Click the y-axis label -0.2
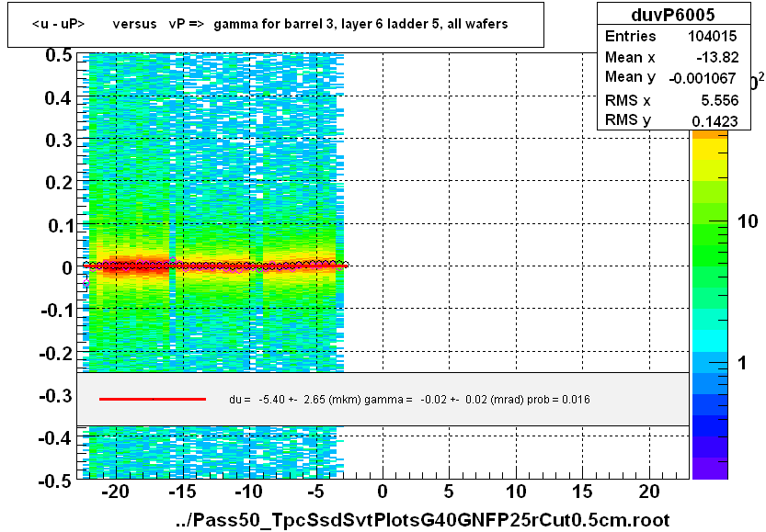The height and width of the screenshot is (532, 766). pyautogui.click(x=56, y=353)
